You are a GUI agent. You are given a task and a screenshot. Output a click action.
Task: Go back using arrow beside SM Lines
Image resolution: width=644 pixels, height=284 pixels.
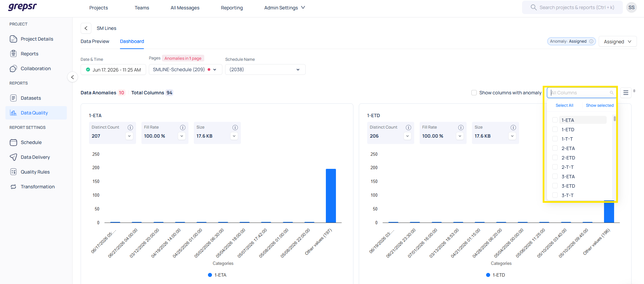coord(86,28)
